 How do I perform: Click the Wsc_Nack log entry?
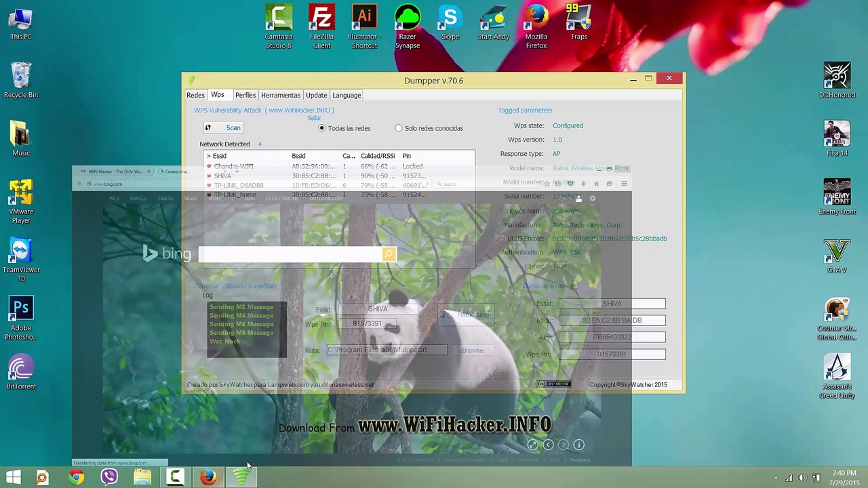point(225,342)
